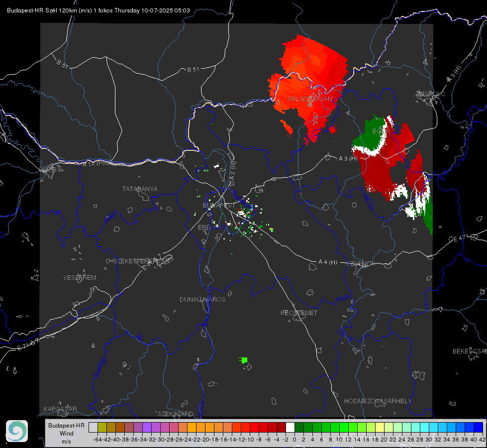Pick the dark green swatch at 0
Screen dimensions: 487x448
coord(299,427)
